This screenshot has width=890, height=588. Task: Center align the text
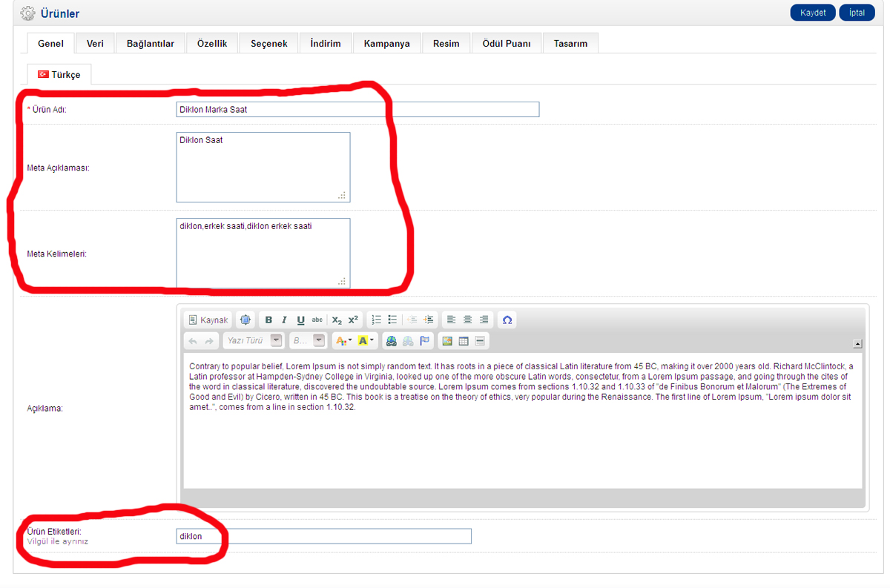pyautogui.click(x=467, y=320)
